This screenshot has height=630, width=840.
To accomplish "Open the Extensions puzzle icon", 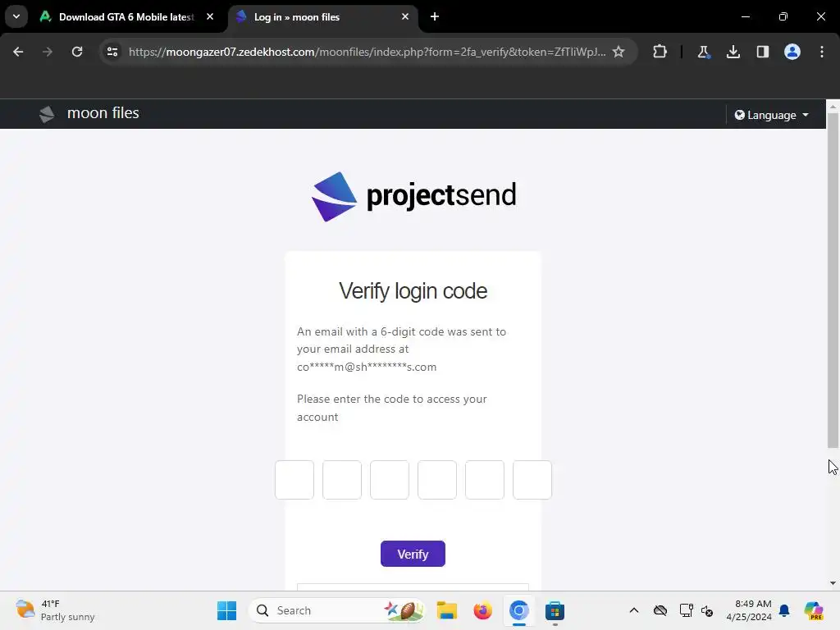I will [660, 52].
